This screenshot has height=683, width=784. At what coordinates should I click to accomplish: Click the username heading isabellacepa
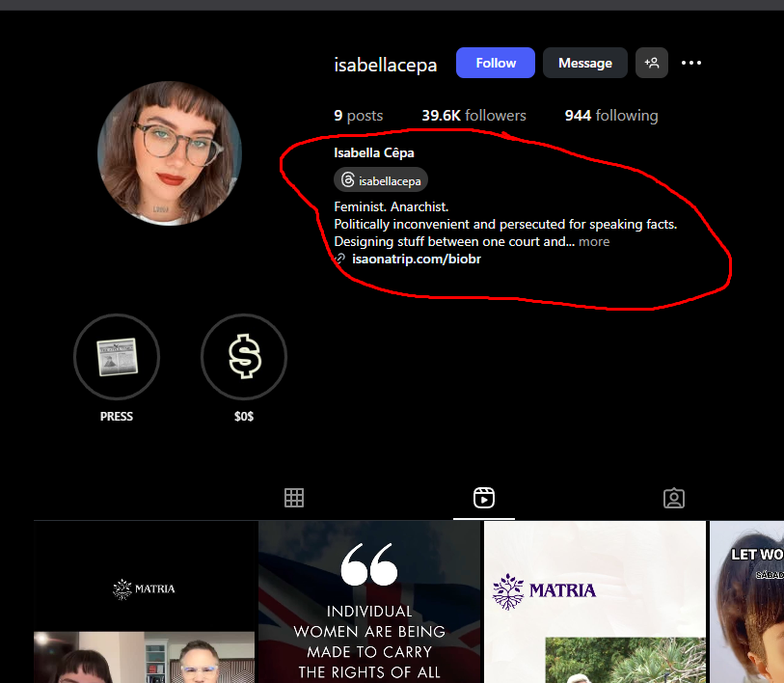point(386,65)
